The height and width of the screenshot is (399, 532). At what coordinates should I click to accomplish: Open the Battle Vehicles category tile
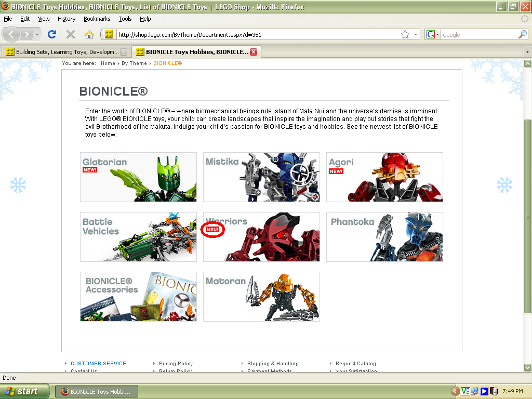tap(138, 237)
